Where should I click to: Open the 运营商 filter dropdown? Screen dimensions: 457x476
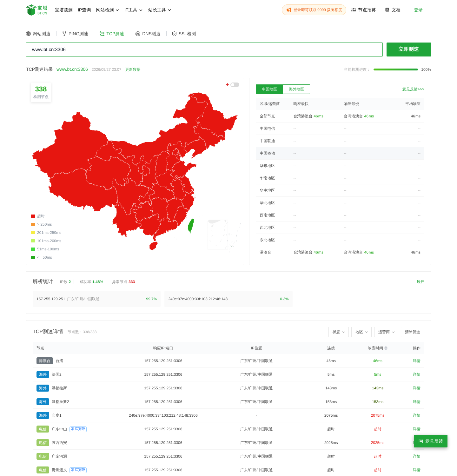pyautogui.click(x=386, y=332)
